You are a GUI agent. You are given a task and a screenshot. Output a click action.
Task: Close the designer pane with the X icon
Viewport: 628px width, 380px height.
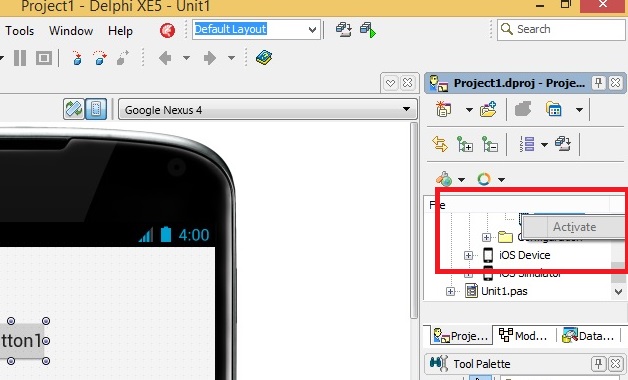tap(407, 83)
